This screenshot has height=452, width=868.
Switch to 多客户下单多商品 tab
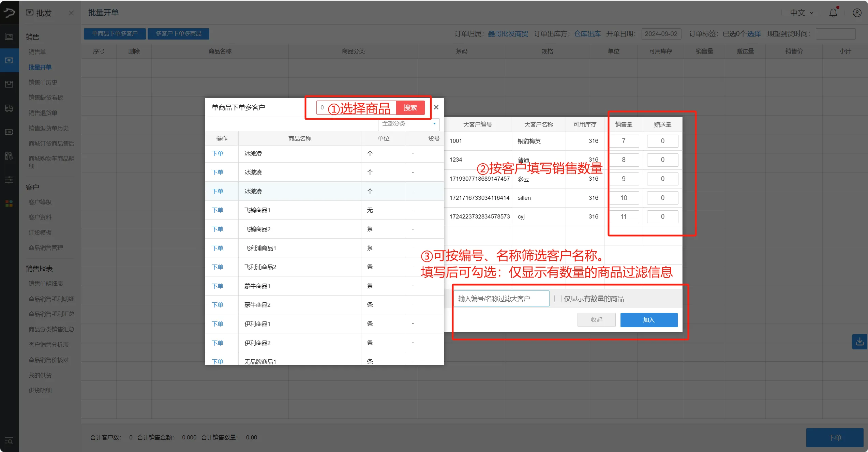pos(178,33)
